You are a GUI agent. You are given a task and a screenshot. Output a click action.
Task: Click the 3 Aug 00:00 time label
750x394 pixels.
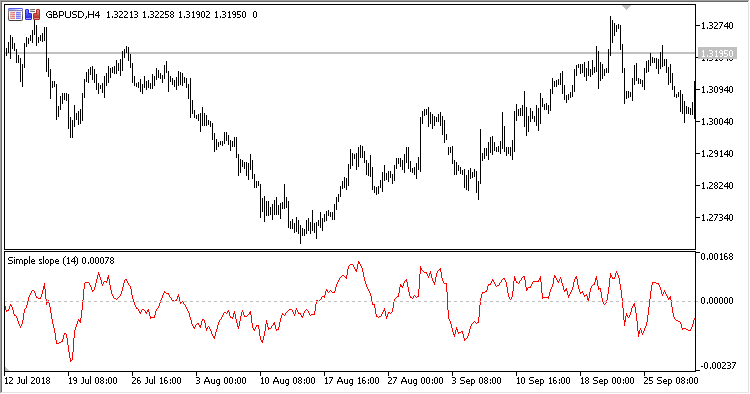coord(221,381)
